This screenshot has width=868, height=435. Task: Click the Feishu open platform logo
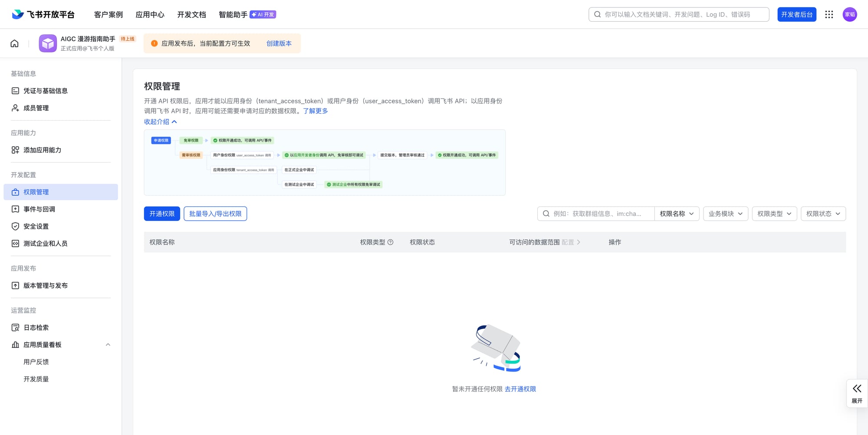coord(43,14)
